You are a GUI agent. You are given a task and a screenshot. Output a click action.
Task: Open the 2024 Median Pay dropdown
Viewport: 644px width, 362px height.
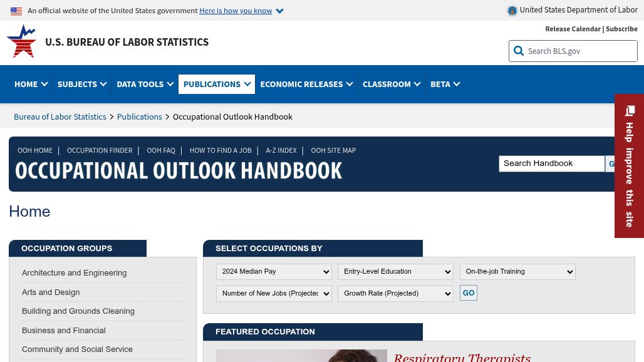(274, 272)
